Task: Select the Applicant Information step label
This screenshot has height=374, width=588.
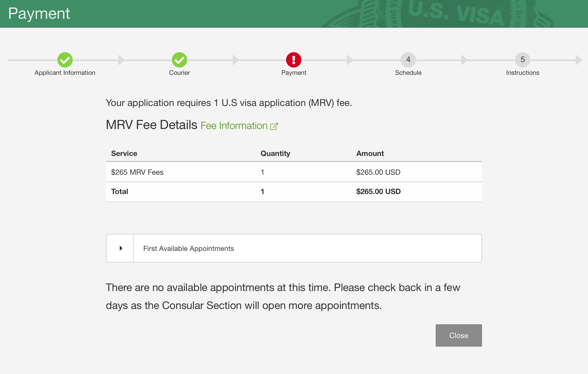Action: [65, 73]
